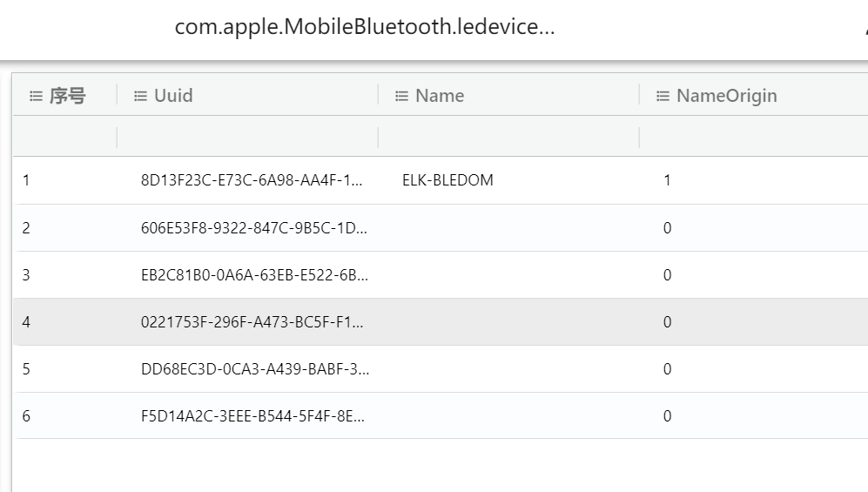
Task: Select the Uuid starting with 606E53F8
Action: [x=252, y=228]
